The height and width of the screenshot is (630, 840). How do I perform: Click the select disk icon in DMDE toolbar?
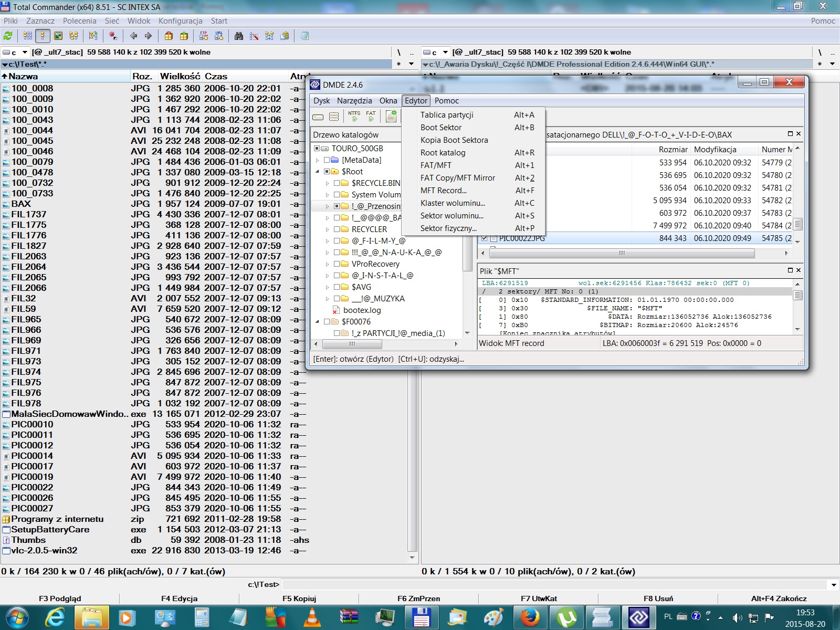click(318, 117)
